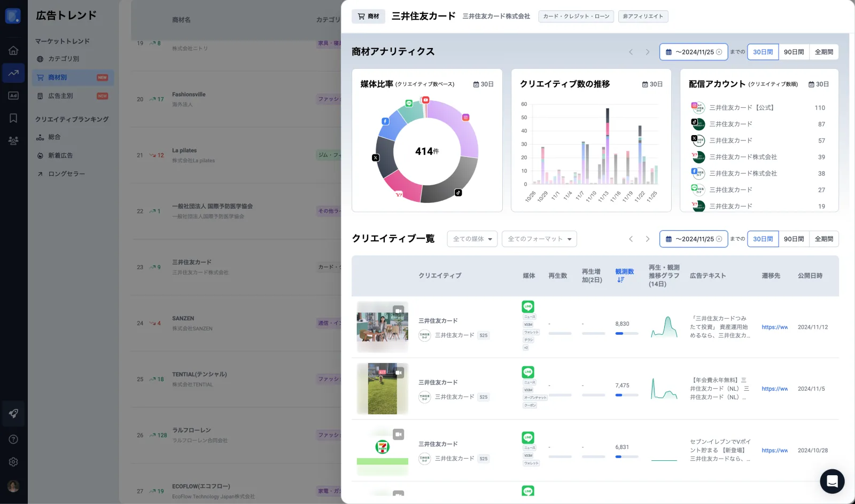
Task: Open the bookmark icon in sidebar
Action: click(x=13, y=118)
